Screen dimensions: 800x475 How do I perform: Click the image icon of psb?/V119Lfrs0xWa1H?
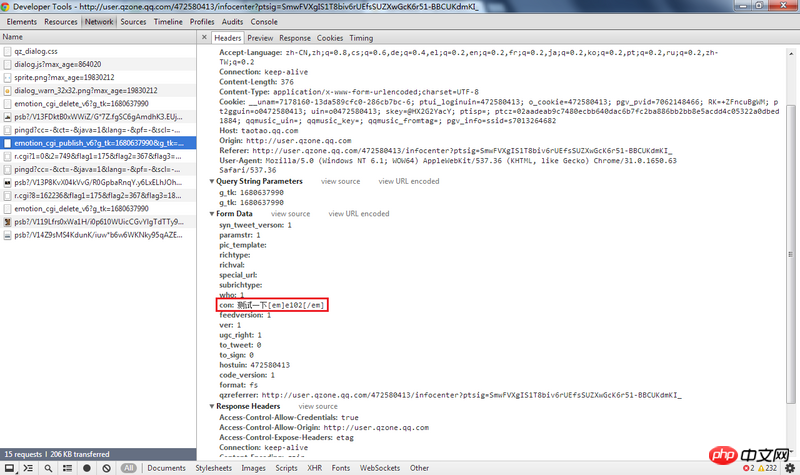click(x=7, y=222)
